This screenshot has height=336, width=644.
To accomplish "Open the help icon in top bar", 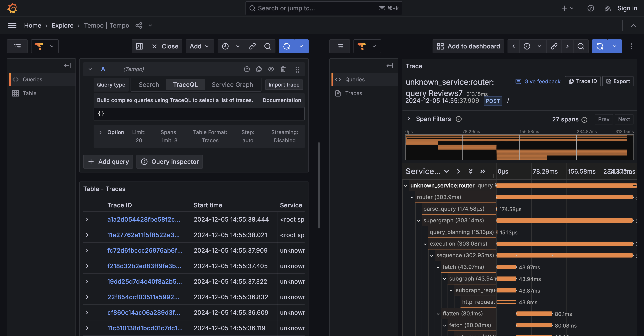I will 591,8.
